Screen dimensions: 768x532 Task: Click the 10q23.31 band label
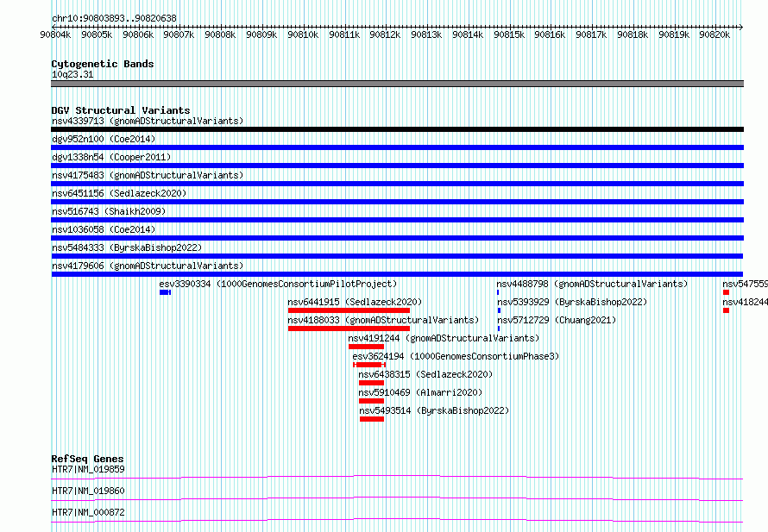coord(72,74)
